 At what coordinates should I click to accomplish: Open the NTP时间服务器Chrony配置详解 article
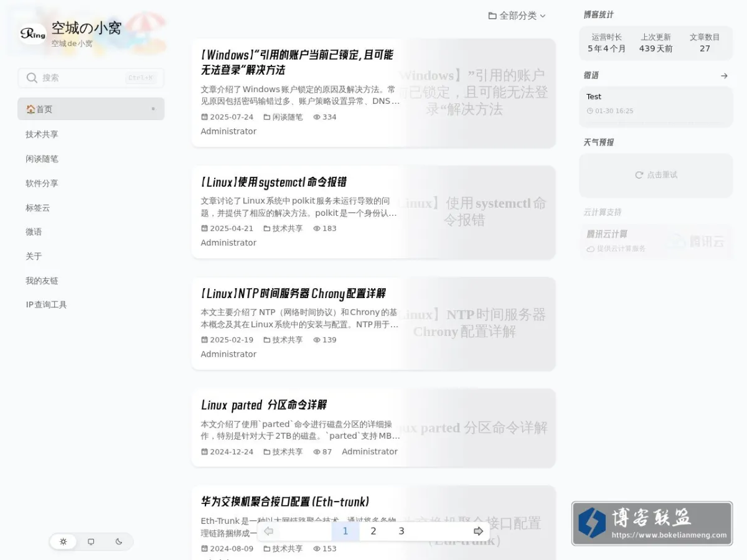293,294
